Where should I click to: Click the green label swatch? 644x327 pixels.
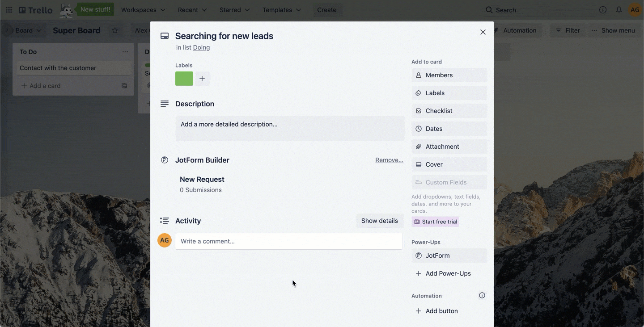point(184,79)
